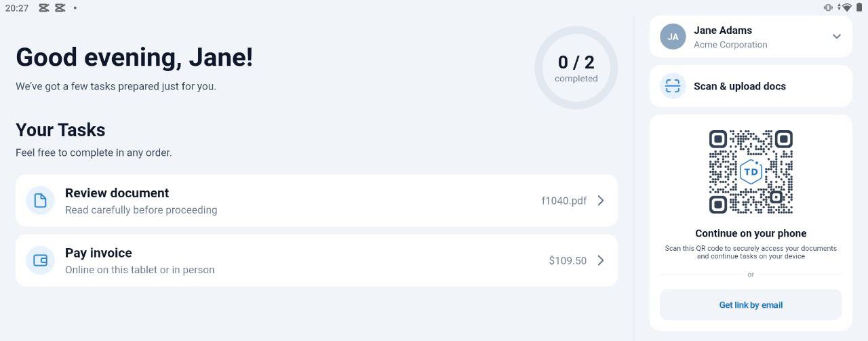Tap the battery icon in status bar
This screenshot has height=341, width=868.
[x=859, y=7]
